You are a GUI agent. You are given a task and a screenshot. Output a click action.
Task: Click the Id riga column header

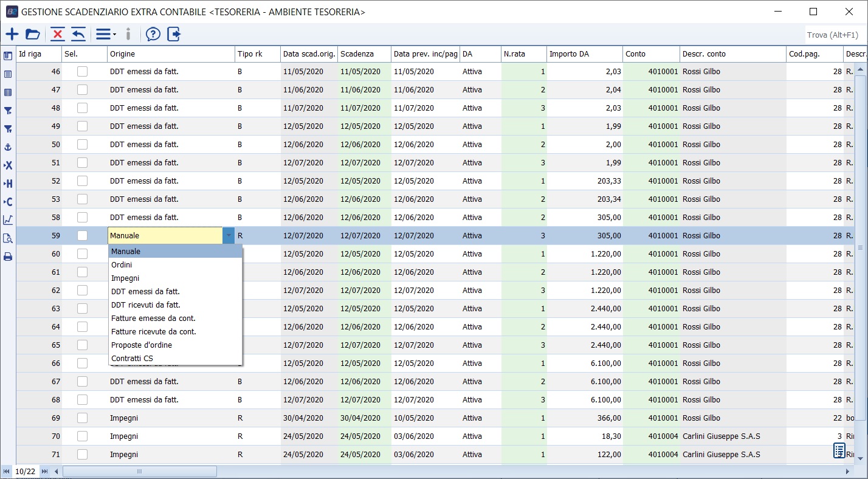pyautogui.click(x=39, y=54)
